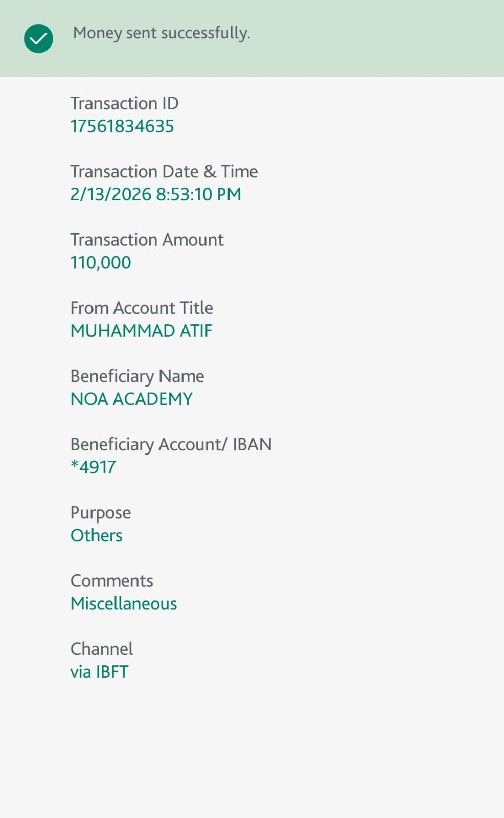Click the Beneficiary Name label
The height and width of the screenshot is (818, 504).
pos(137,376)
